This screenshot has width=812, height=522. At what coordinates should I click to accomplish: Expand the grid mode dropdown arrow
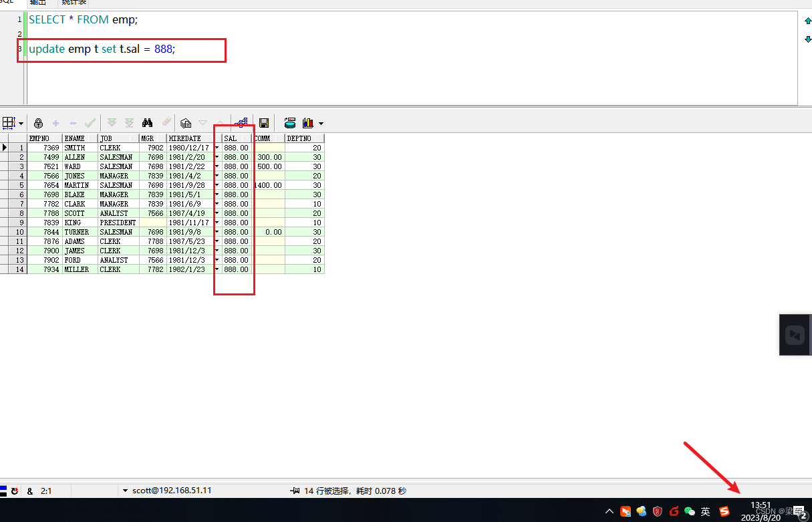(21, 124)
